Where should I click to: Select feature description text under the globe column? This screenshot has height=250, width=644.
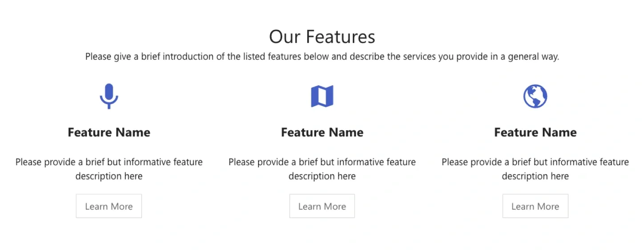tap(535, 169)
